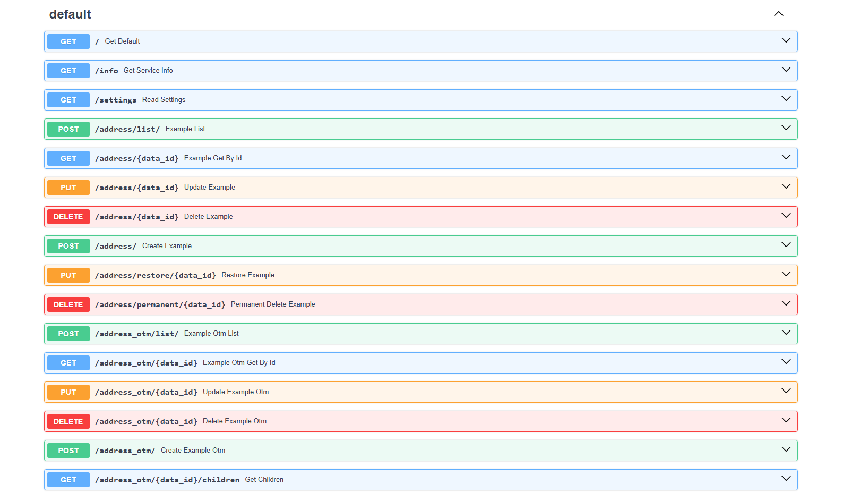Click the Example List summary text
868x492 pixels.
[185, 129]
